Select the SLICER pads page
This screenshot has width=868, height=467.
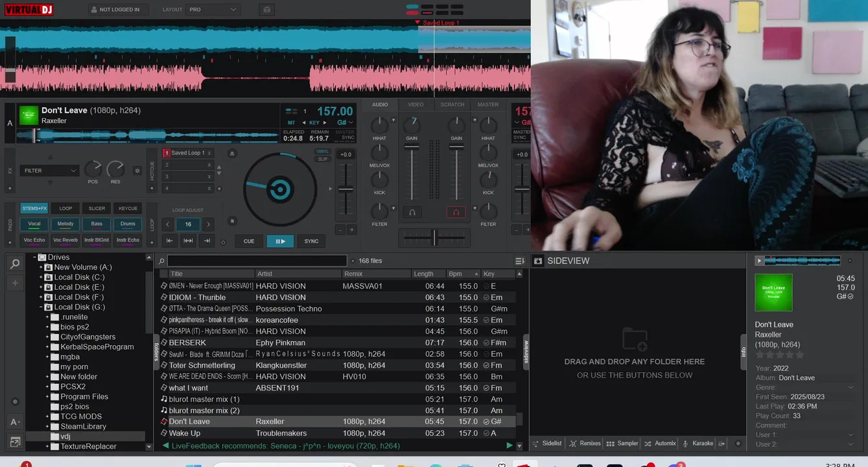97,208
